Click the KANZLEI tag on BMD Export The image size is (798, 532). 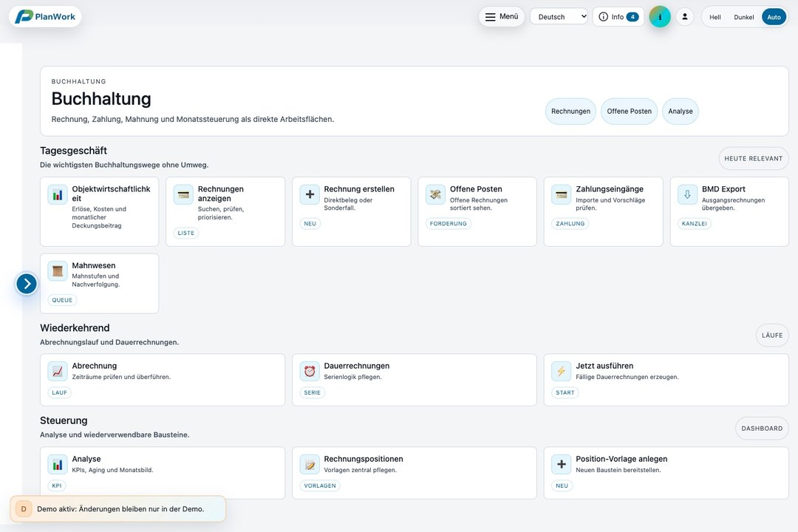tap(694, 223)
